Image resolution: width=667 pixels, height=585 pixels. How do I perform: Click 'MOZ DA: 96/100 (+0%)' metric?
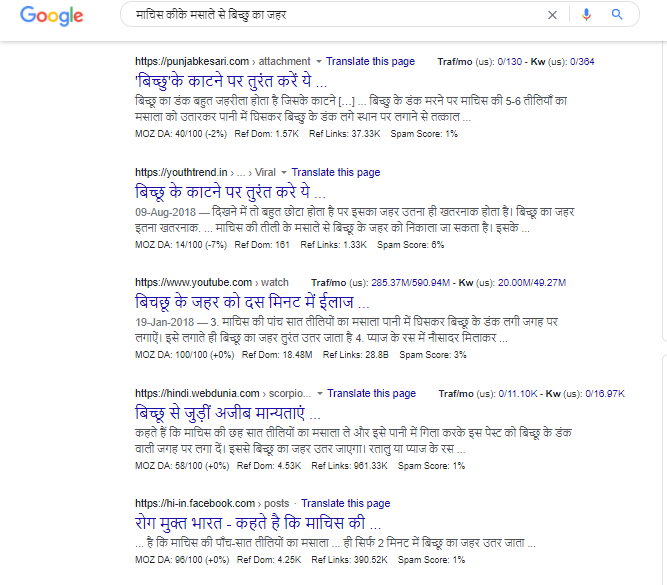coord(182,560)
